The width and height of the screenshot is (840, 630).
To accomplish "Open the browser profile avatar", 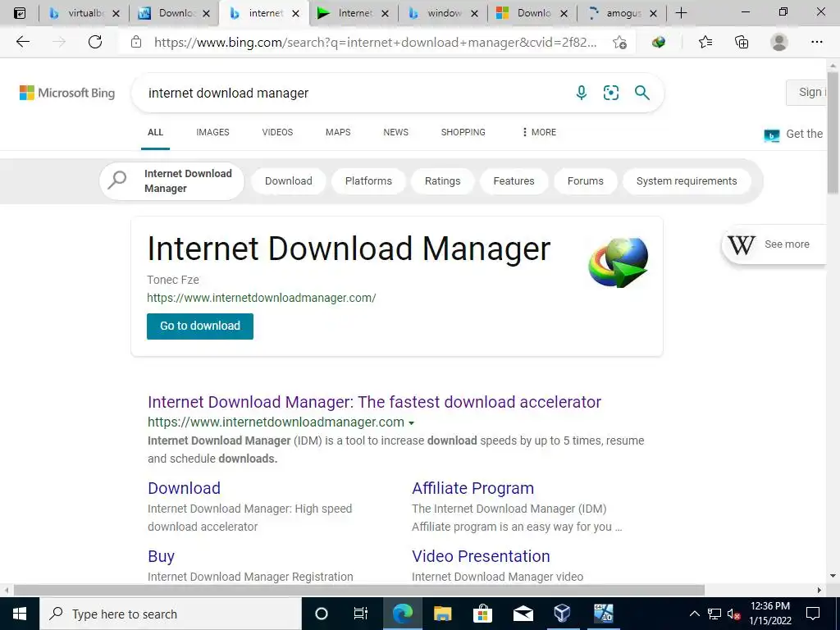I will tap(779, 42).
